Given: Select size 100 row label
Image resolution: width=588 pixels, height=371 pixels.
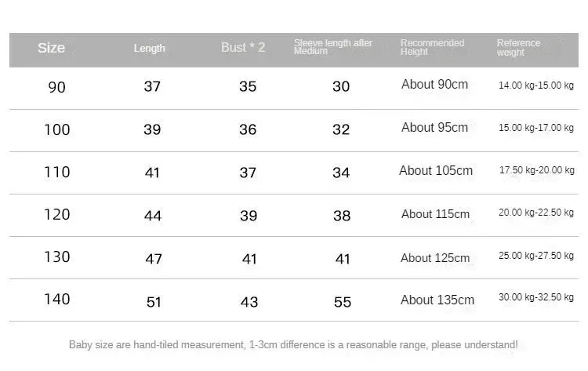Looking at the screenshot, I should coord(57,129).
